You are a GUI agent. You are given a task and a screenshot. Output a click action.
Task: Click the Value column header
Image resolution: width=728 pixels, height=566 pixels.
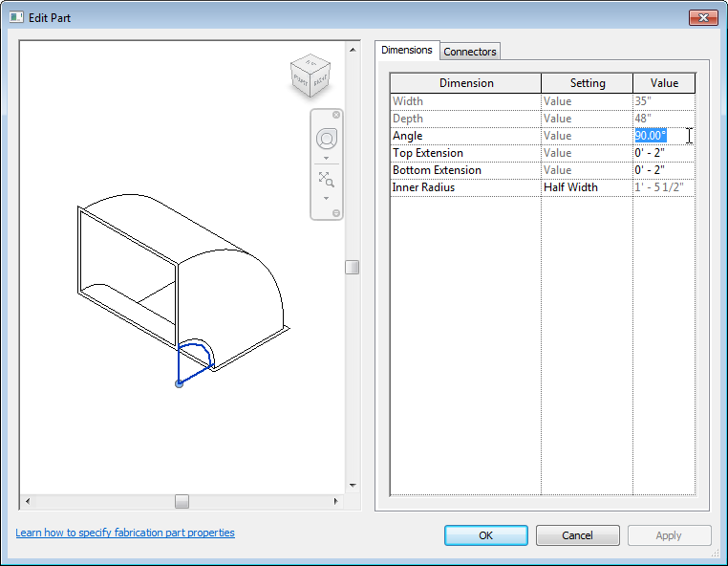664,83
